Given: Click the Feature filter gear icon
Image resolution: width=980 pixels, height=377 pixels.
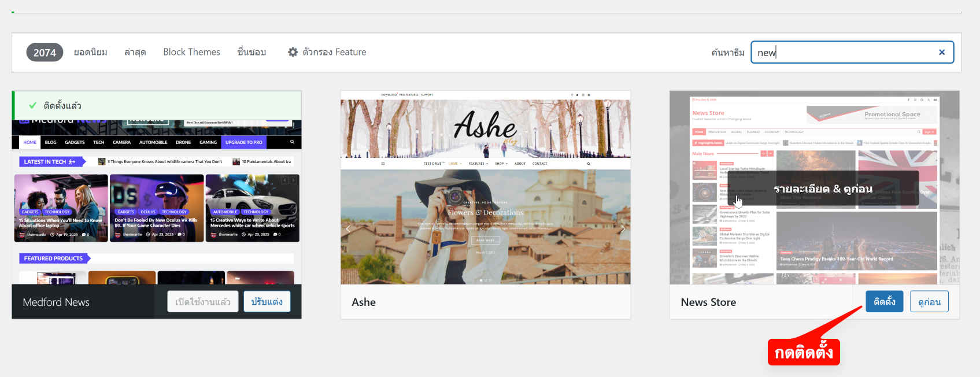Looking at the screenshot, I should point(293,52).
